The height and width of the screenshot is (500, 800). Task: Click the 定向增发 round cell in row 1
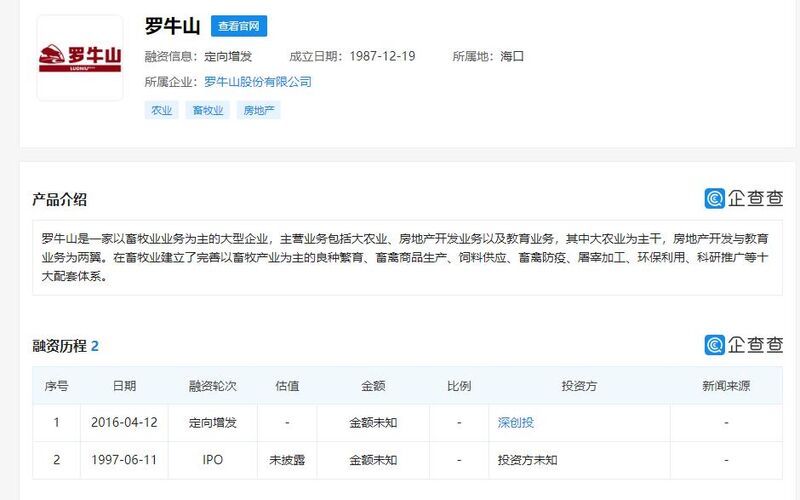point(213,422)
